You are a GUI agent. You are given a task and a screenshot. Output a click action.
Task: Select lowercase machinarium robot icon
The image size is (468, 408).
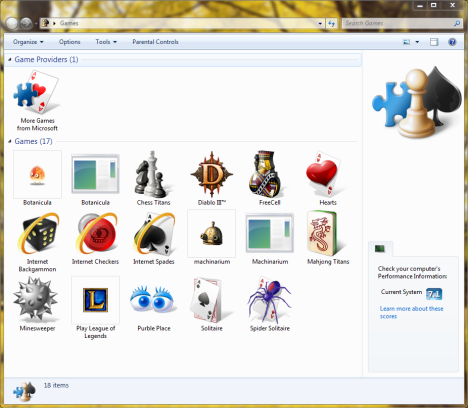tap(212, 233)
